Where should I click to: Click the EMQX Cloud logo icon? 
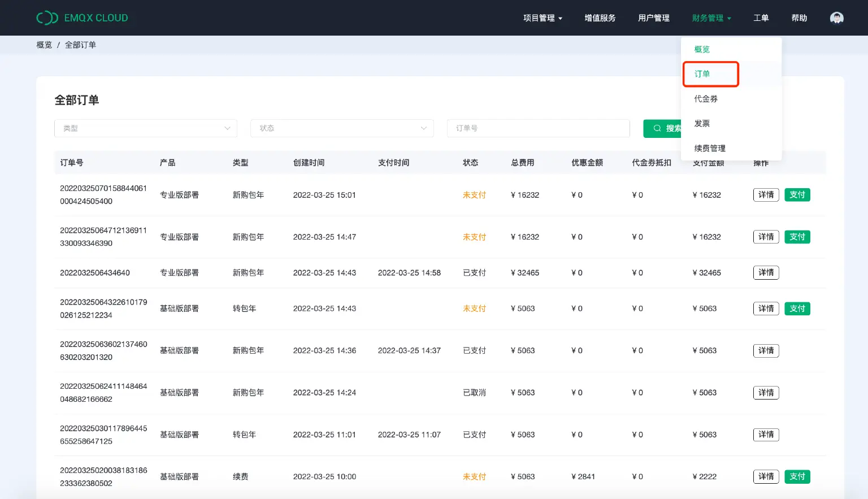pos(47,18)
